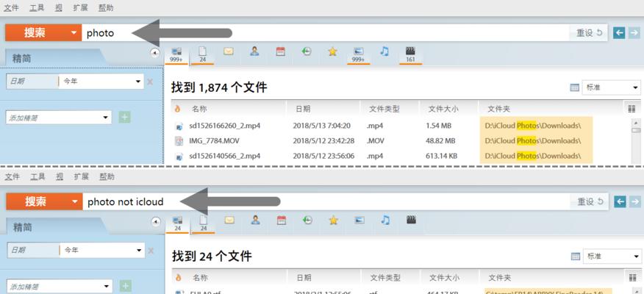Click results scrollbar in top window
This screenshot has width=644, height=294.
coord(636,140)
